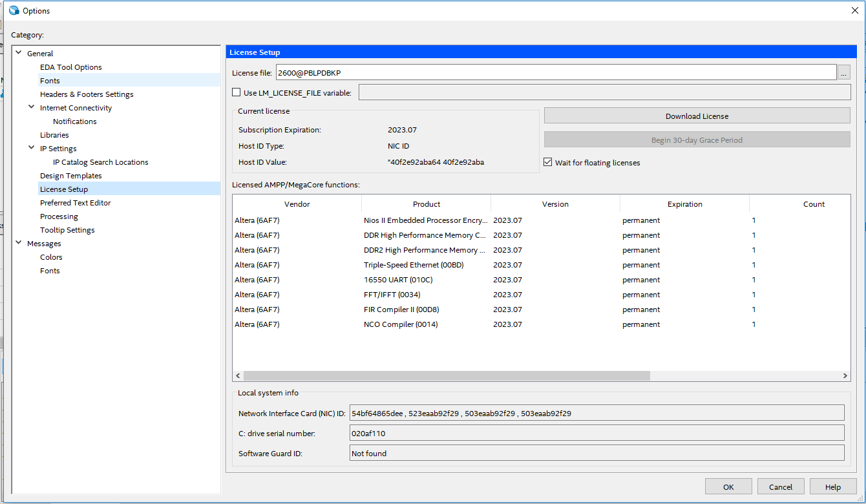Image resolution: width=866 pixels, height=504 pixels.
Task: Select Libraries category
Action: click(54, 135)
